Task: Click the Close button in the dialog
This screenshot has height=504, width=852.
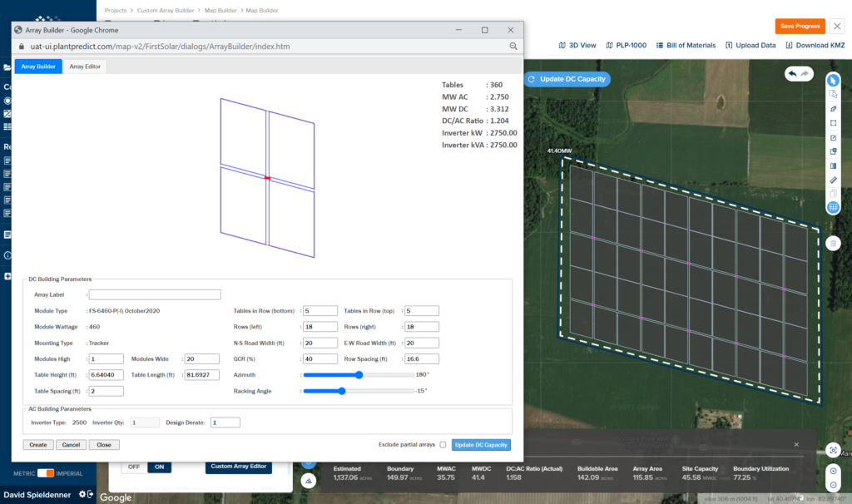Action: click(104, 445)
